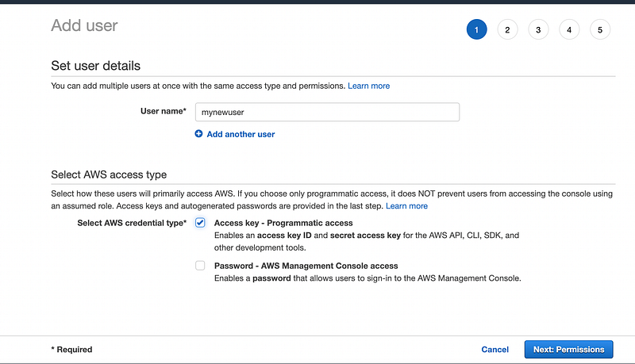Click Access key - Programmatic access label
The width and height of the screenshot is (635, 364).
click(283, 223)
